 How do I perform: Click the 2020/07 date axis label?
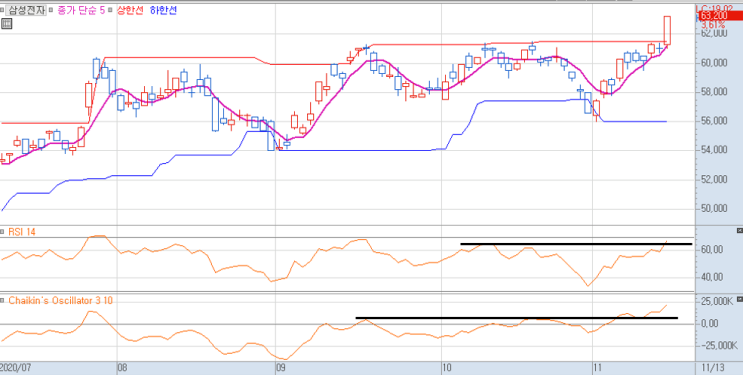click(15, 368)
